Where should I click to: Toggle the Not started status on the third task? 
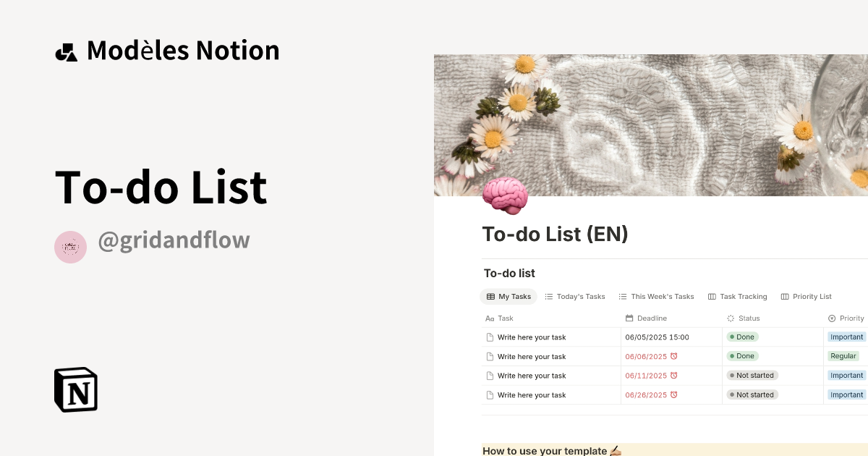coord(752,375)
